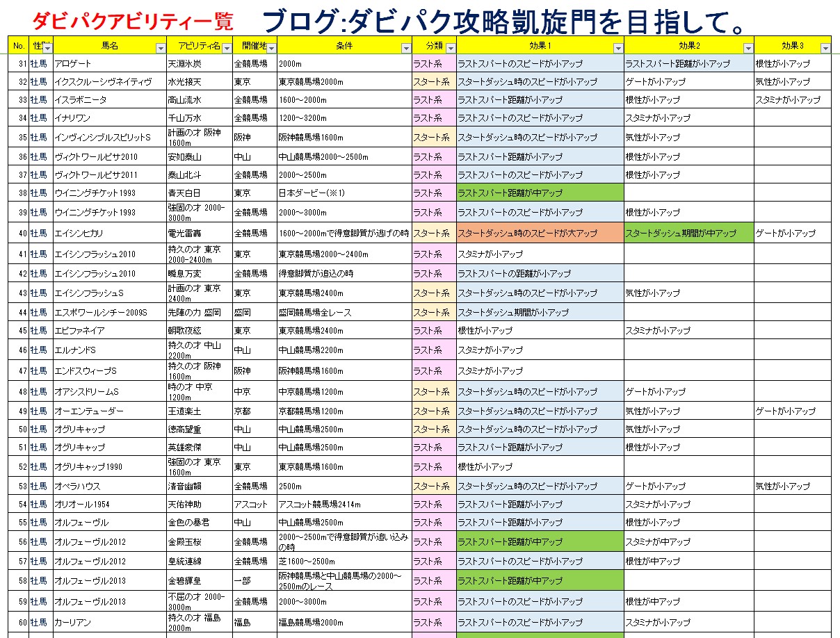The width and height of the screenshot is (840, 638).
Task: Select condition cell 日本ダービー(※1)
Action: coord(344,193)
